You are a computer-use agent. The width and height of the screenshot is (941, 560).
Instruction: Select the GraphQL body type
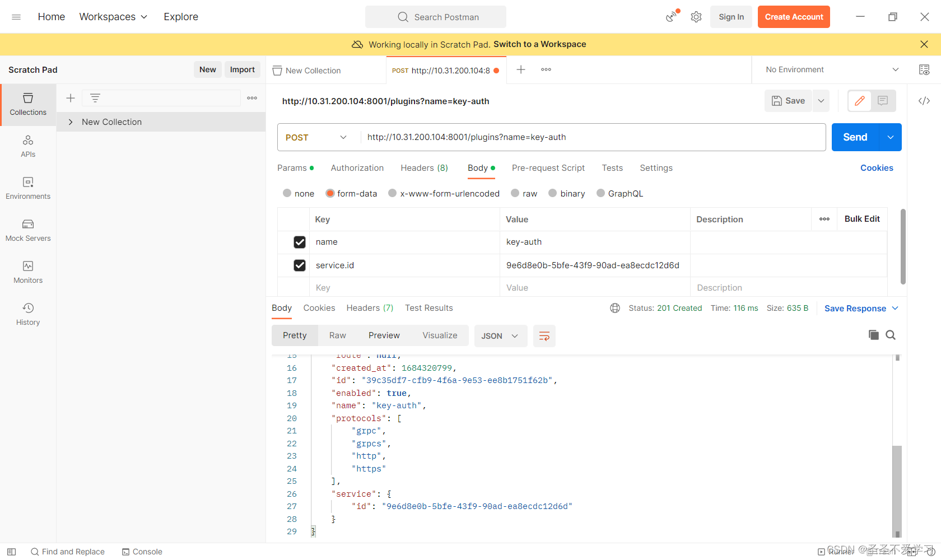(600, 193)
